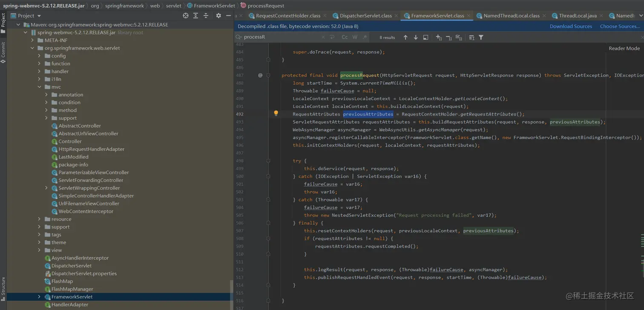Expand the view package
Image resolution: width=644 pixels, height=310 pixels.
[40, 250]
